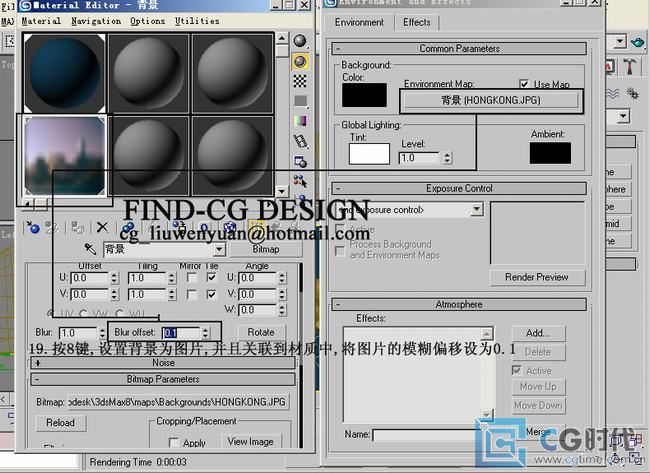The width and height of the screenshot is (650, 473).
Task: Click the teapot render icon
Action: point(638,41)
